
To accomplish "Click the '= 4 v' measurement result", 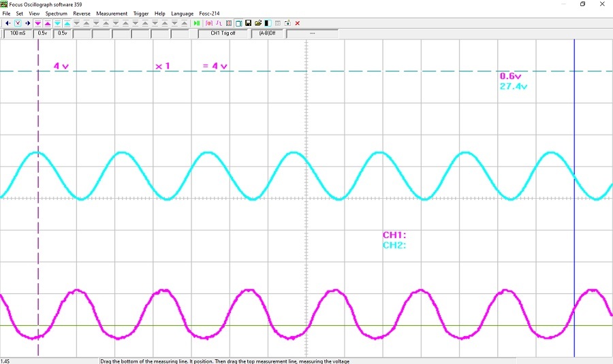I will coord(215,66).
